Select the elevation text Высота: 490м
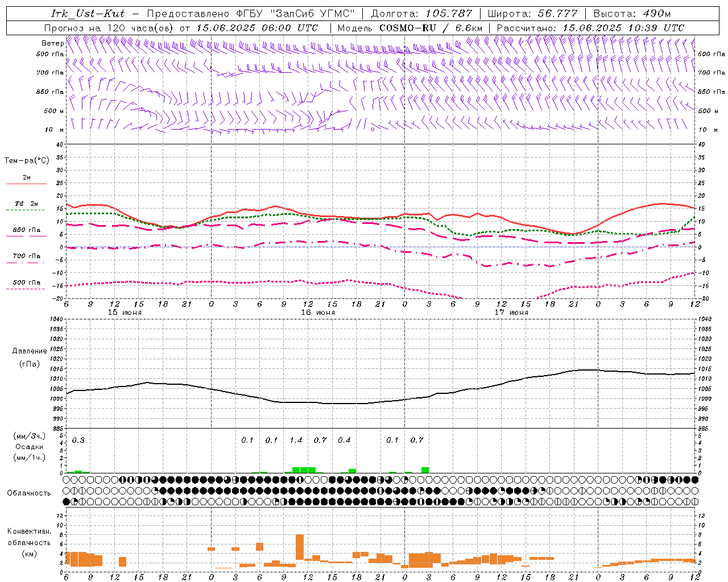This screenshot has width=728, height=582. [x=632, y=14]
